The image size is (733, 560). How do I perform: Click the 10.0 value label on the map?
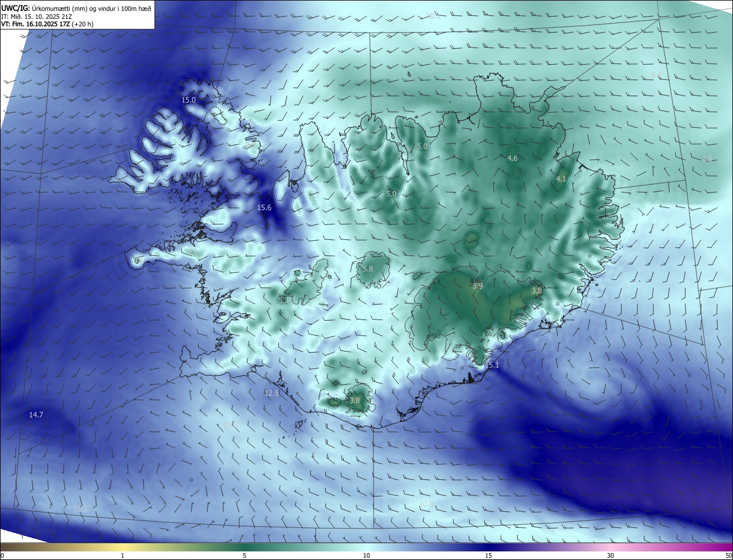click(x=427, y=504)
